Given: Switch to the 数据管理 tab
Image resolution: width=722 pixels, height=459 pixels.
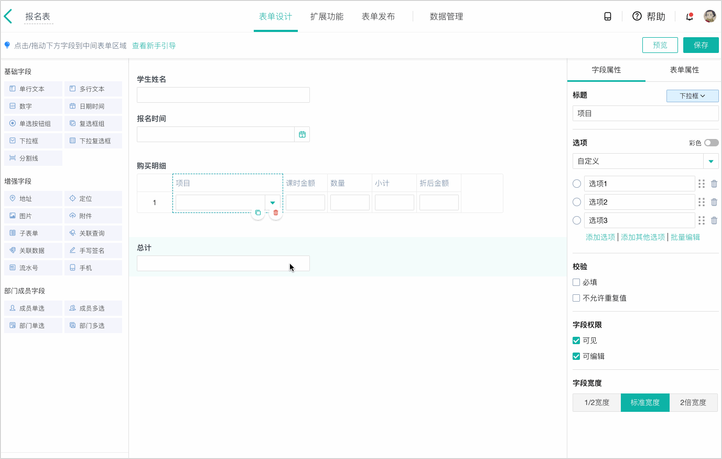Looking at the screenshot, I should pyautogui.click(x=446, y=17).
